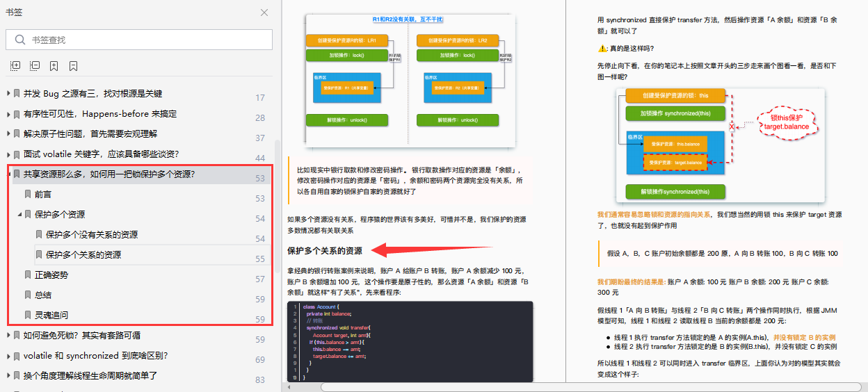The height and width of the screenshot is (392, 868).
Task: Delete the bookmark using the bookmark-minus icon
Action: tap(73, 66)
